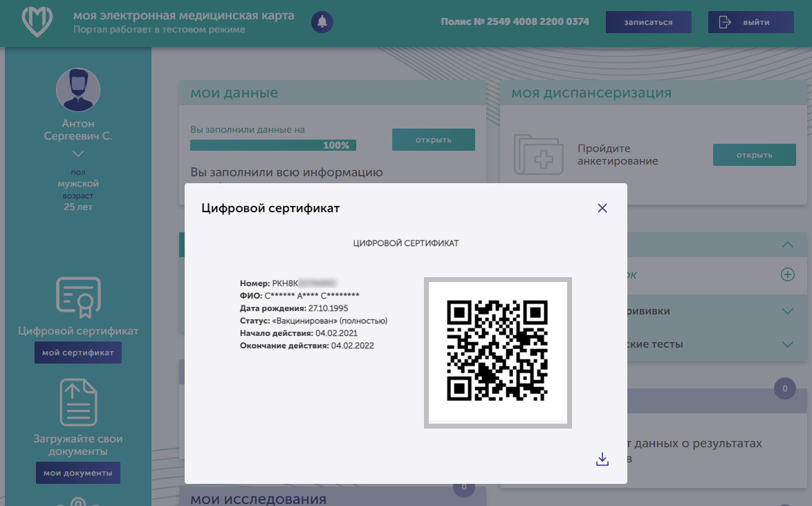
Task: Click the Загружайте свои документы label
Action: (x=78, y=445)
